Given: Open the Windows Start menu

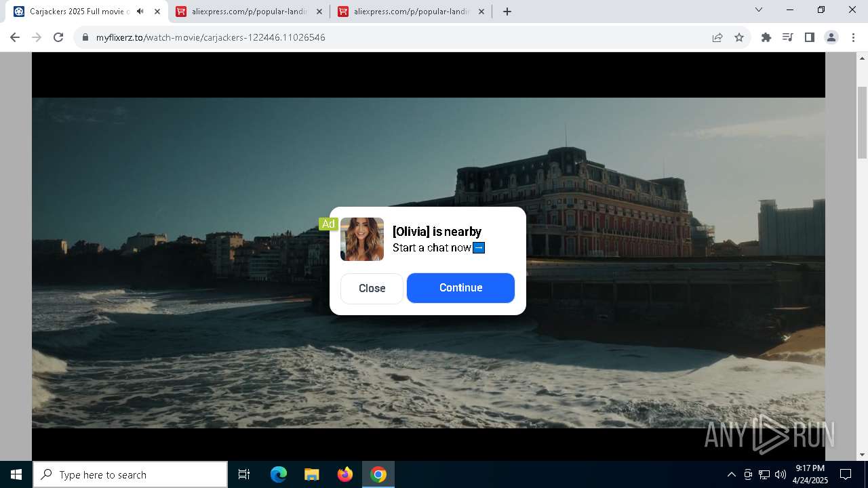Looking at the screenshot, I should 16,474.
